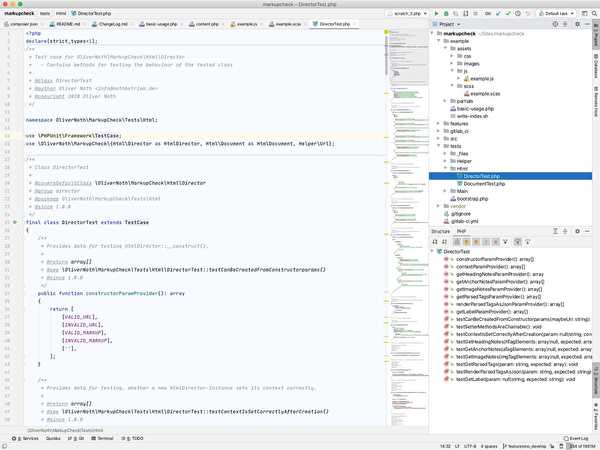
Task: Switch to the basic-usage.php editor tab
Action: (159, 24)
